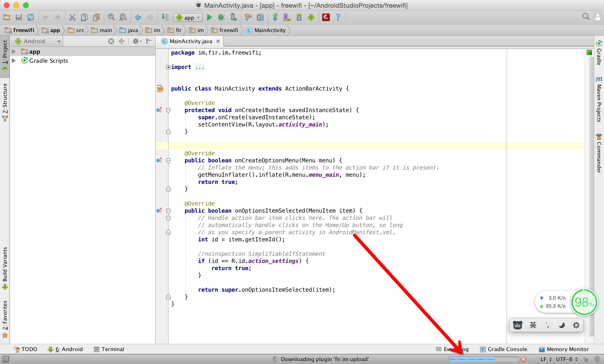The height and width of the screenshot is (364, 604).
Task: Expand the collapsed import block
Action: (x=168, y=67)
